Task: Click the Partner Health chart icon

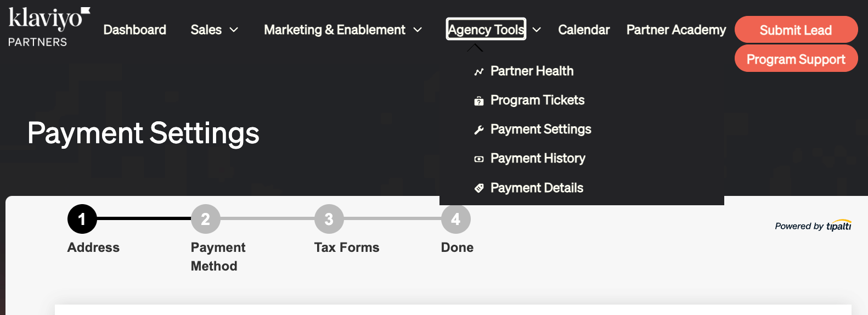Action: pyautogui.click(x=479, y=71)
